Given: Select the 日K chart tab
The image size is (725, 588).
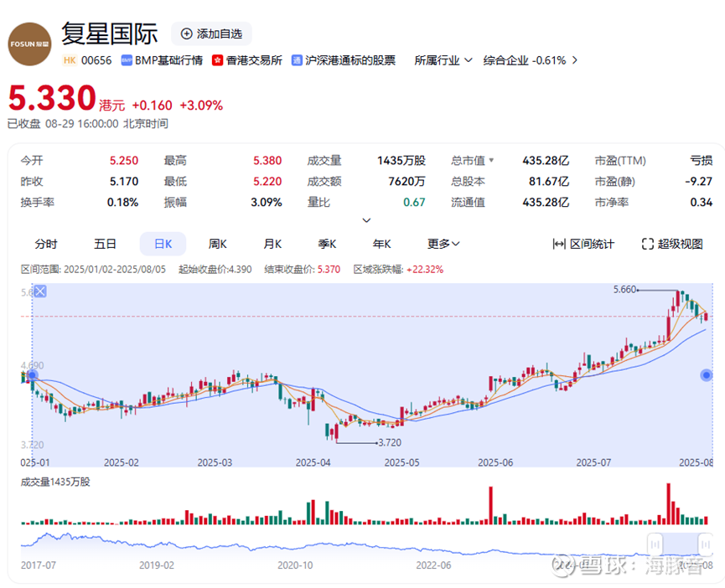Looking at the screenshot, I should [163, 244].
